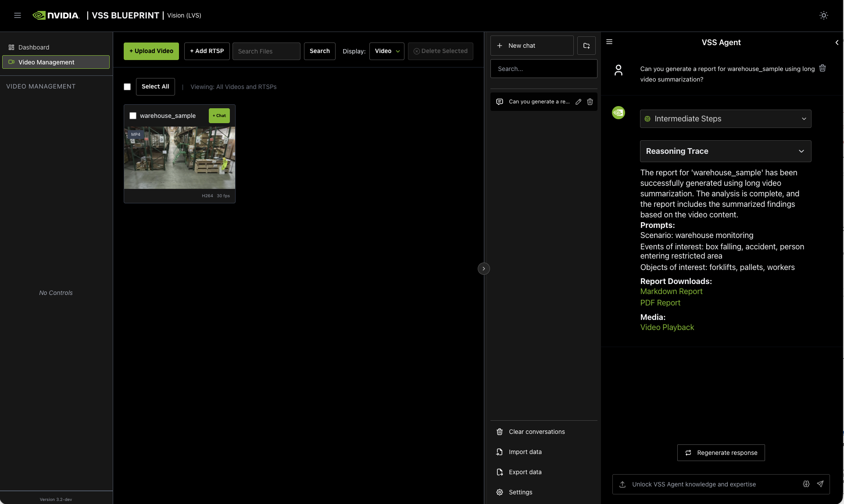Click the Intermediate Steps chip icon

click(647, 119)
